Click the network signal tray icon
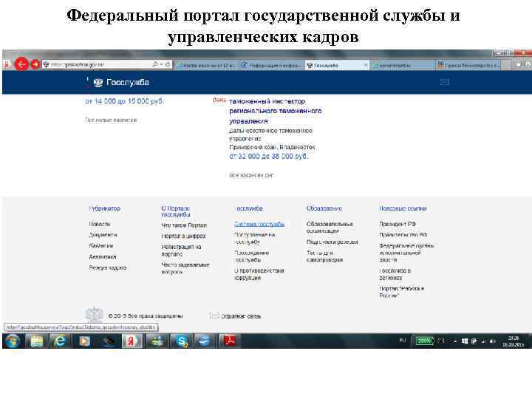The width and height of the screenshot is (532, 399). pos(483,341)
